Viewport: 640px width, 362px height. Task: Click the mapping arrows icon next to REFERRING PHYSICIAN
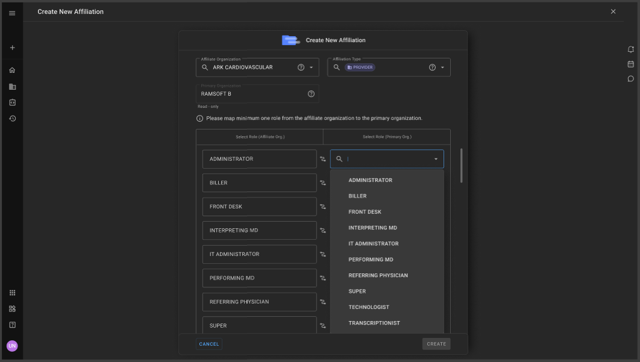coord(323,302)
